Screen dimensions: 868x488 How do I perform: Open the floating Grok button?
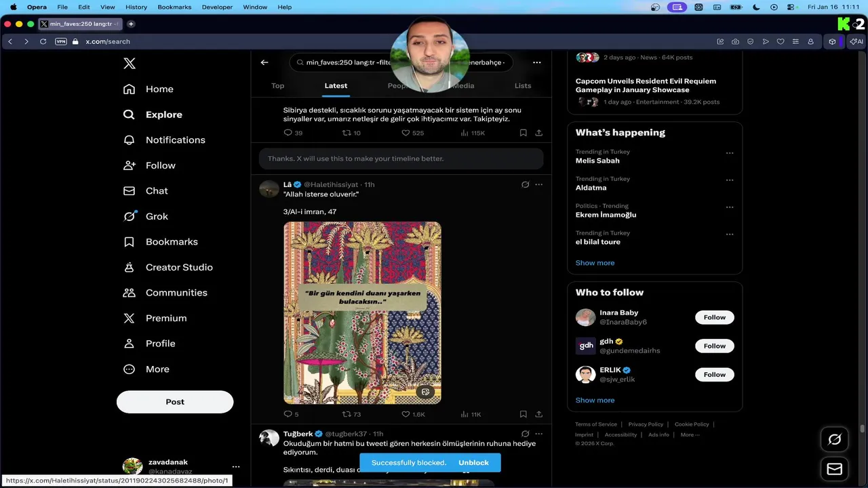(835, 439)
